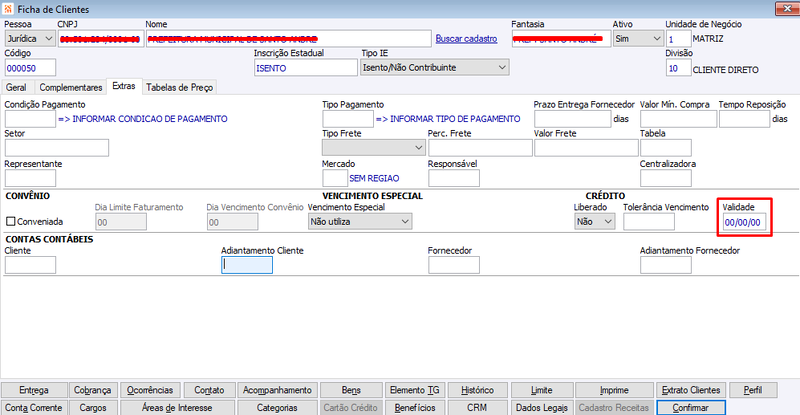Click the Condição Pagamento field
Viewport: 800px width, 415px height.
coord(30,119)
